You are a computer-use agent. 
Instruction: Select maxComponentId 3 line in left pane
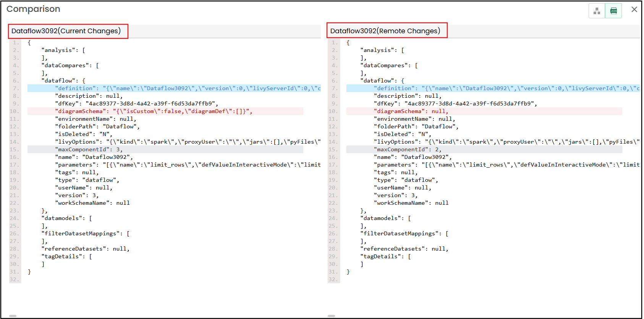pyautogui.click(x=89, y=149)
